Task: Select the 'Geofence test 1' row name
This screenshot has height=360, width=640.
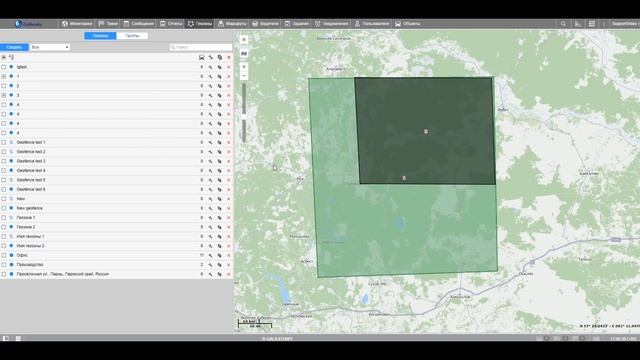Action: coord(31,142)
